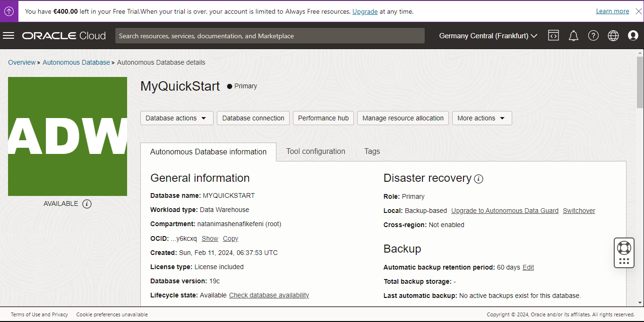Click the info icon next to AVAILABLE

click(87, 204)
